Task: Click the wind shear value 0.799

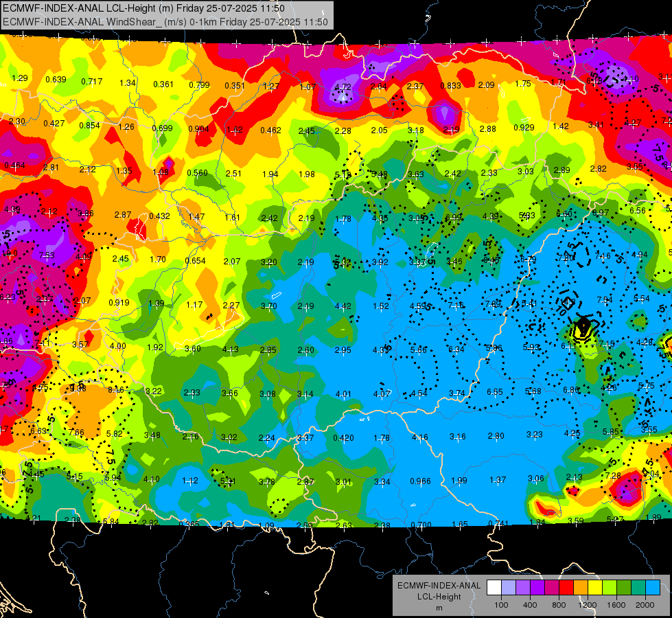Action: 199,85
